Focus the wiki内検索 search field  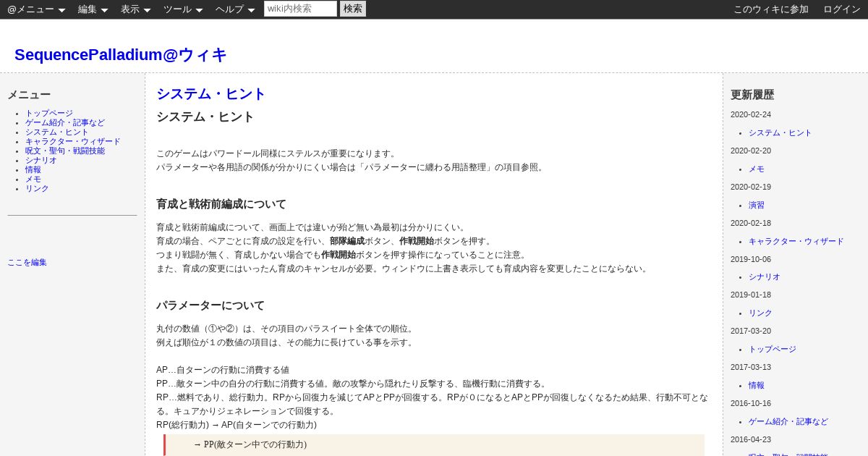pos(300,9)
